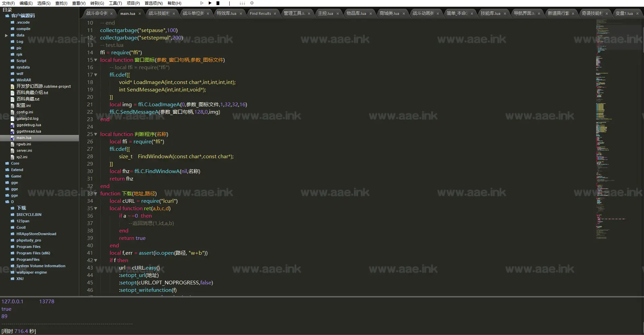
Task: Click the folder icon beside WinRAR
Action: pos(12,80)
